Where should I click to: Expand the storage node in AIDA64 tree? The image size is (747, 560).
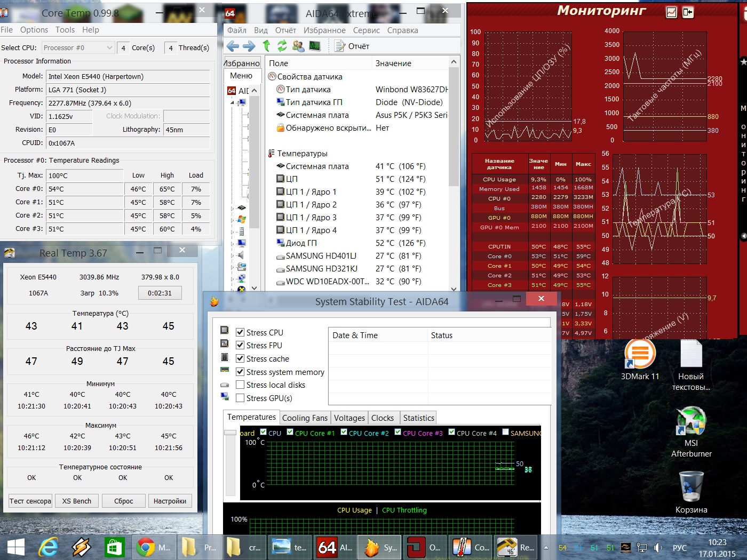point(232,267)
